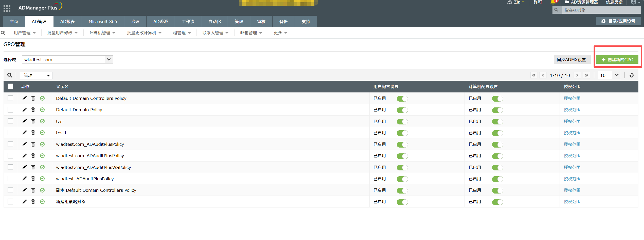Image resolution: width=644 pixels, height=240 pixels.
Task: Open the 选择域 domain dropdown
Action: click(67, 60)
